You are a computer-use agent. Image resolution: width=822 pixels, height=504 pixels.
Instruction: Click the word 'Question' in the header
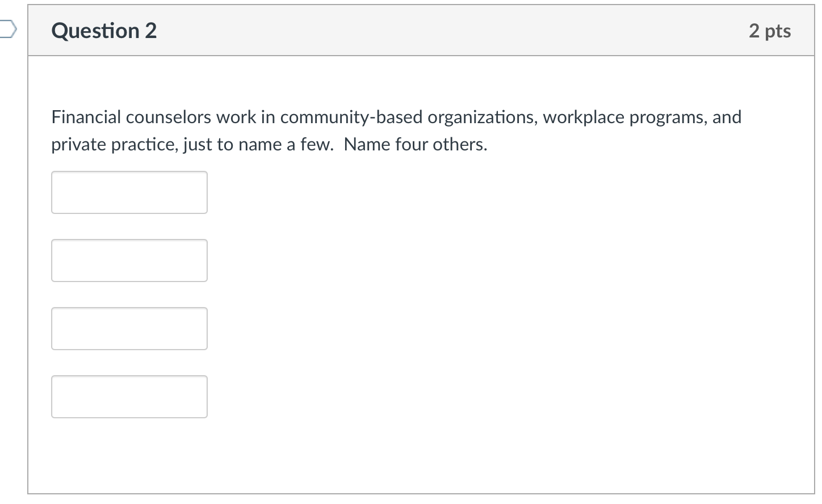coord(95,31)
